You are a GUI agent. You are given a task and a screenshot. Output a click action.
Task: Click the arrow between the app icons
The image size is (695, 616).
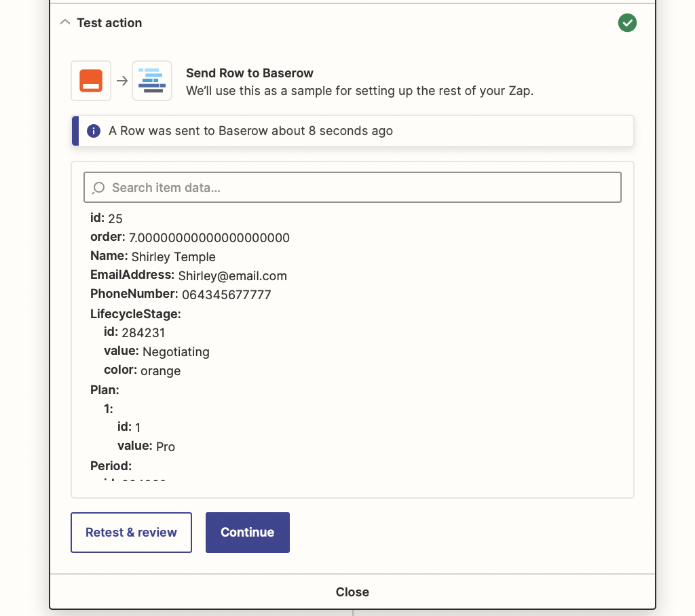click(122, 81)
